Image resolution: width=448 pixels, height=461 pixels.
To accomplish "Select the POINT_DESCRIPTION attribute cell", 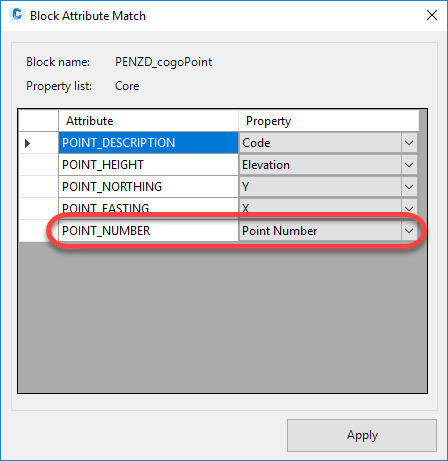I will [148, 143].
